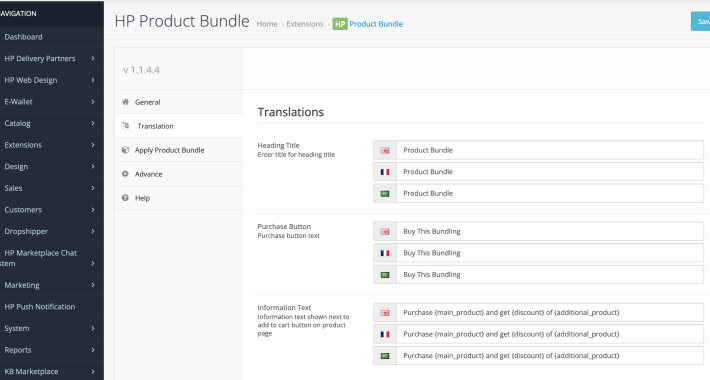Click the green flag for Heading Title

coord(385,194)
